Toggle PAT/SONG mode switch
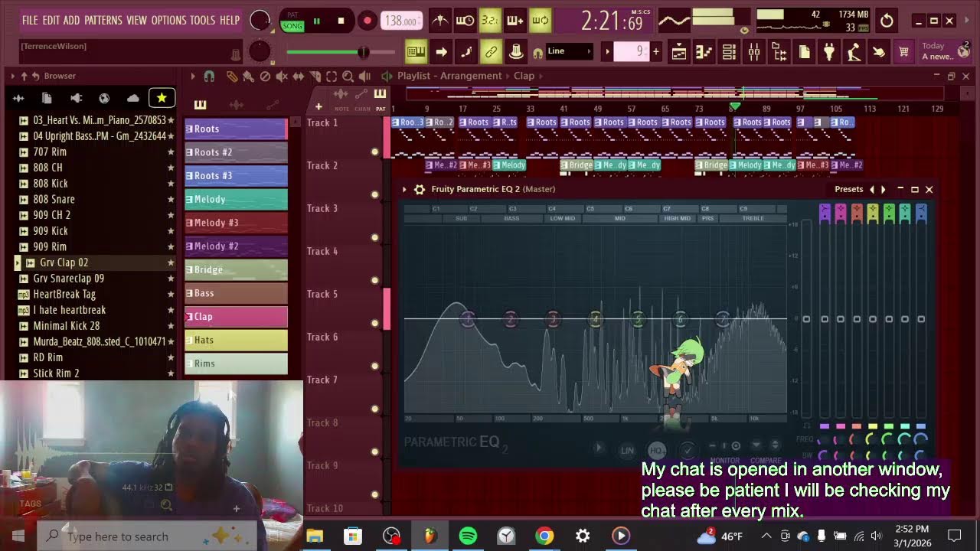This screenshot has width=980, height=551. click(292, 21)
